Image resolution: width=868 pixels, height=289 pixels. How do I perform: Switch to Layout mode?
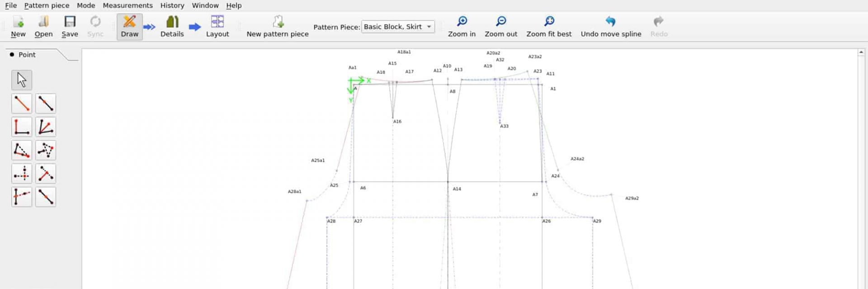coord(217,27)
